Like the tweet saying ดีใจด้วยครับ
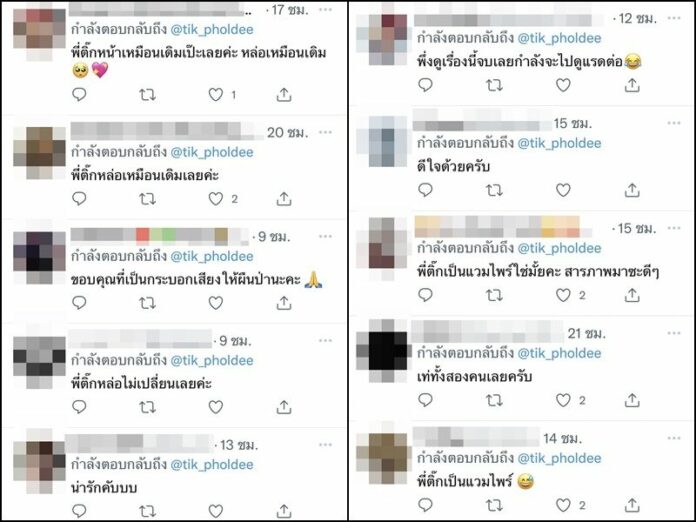This screenshot has width=696, height=522. pyautogui.click(x=563, y=190)
